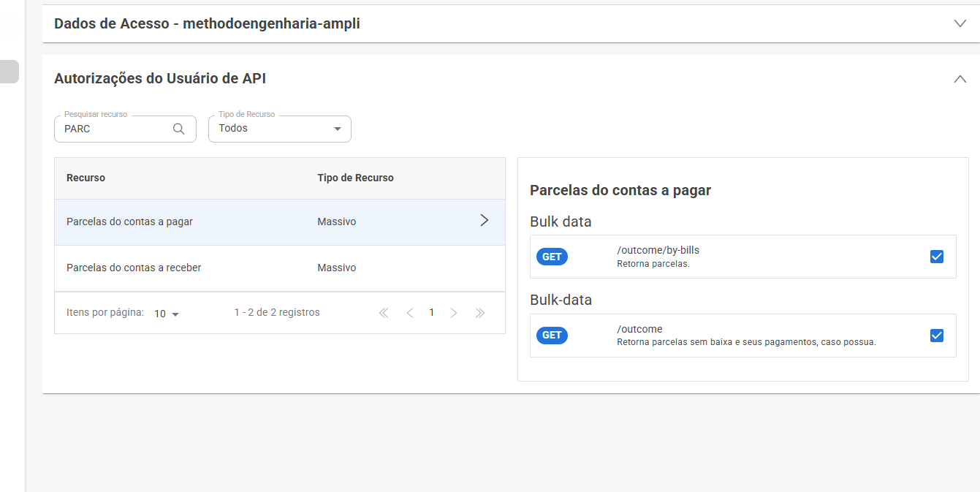Click the Bulk data section heading

point(561,222)
